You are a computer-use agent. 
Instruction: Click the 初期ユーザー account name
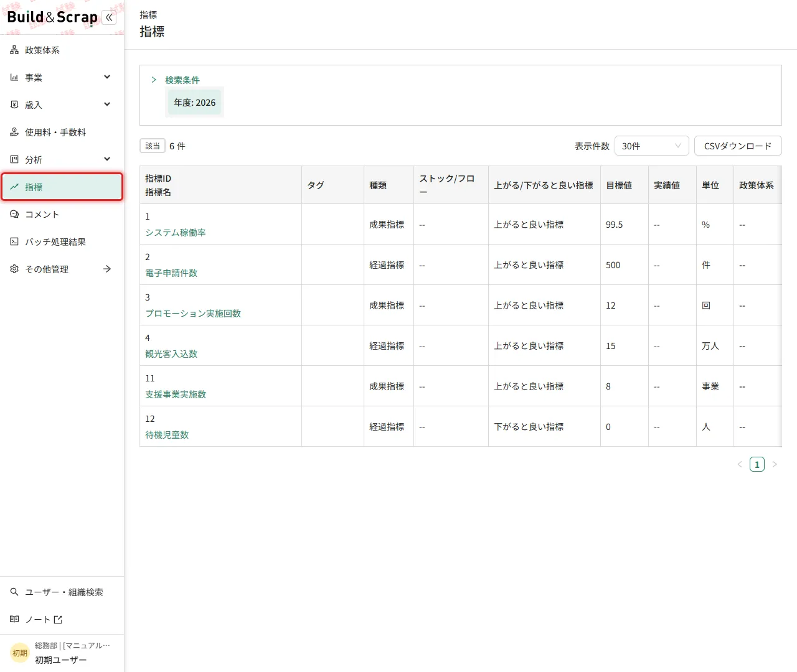tap(61, 660)
